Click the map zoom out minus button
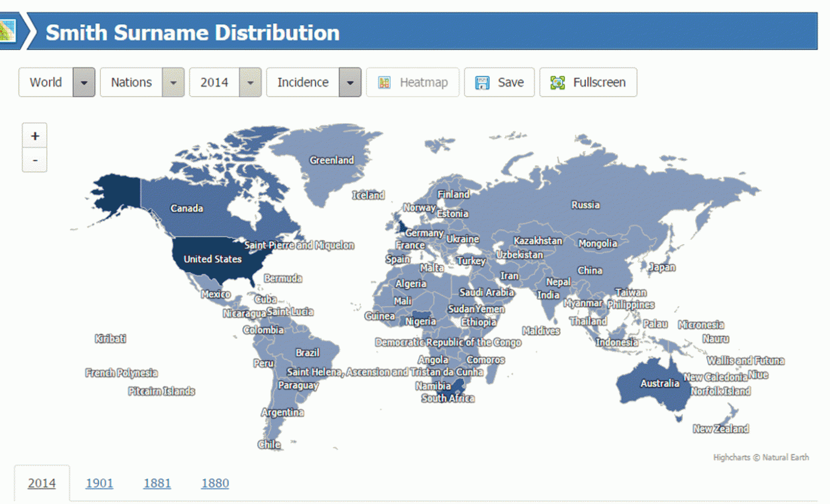The height and width of the screenshot is (504, 830). [35, 160]
